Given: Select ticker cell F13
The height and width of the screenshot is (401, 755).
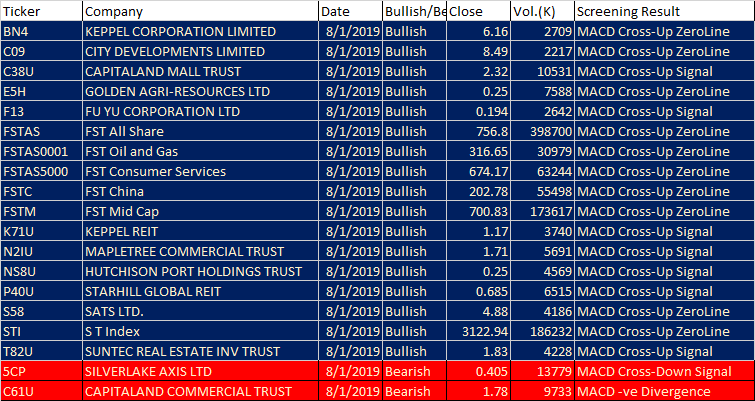Looking at the screenshot, I should [x=41, y=112].
